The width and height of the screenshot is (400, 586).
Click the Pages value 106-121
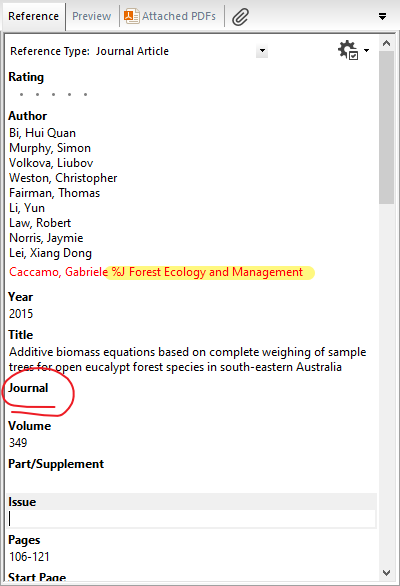(x=29, y=557)
